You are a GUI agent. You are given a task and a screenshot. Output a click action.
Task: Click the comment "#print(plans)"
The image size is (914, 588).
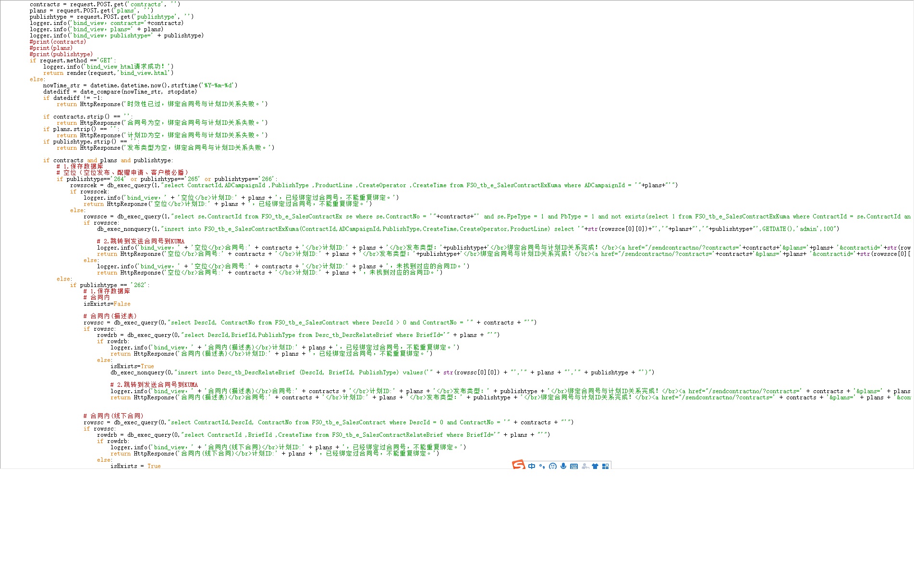[51, 48]
